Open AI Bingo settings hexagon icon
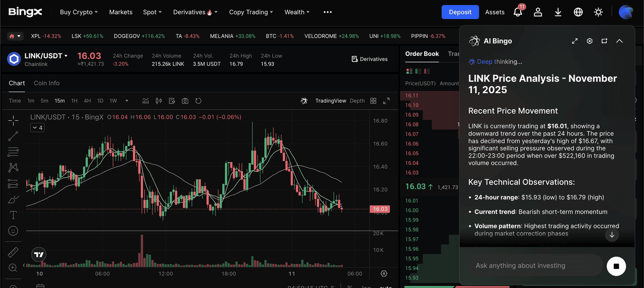Screen dimensions: 644x288 (x=590, y=41)
